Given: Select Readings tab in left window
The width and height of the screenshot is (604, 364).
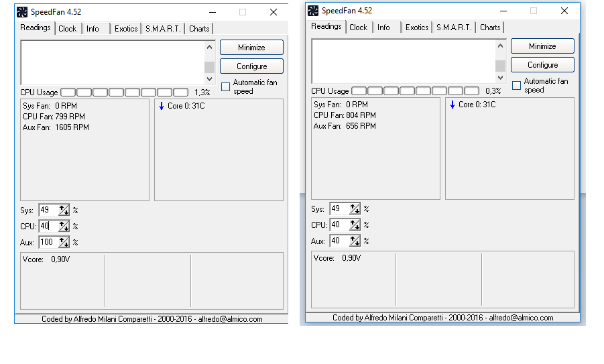Looking at the screenshot, I should [36, 27].
